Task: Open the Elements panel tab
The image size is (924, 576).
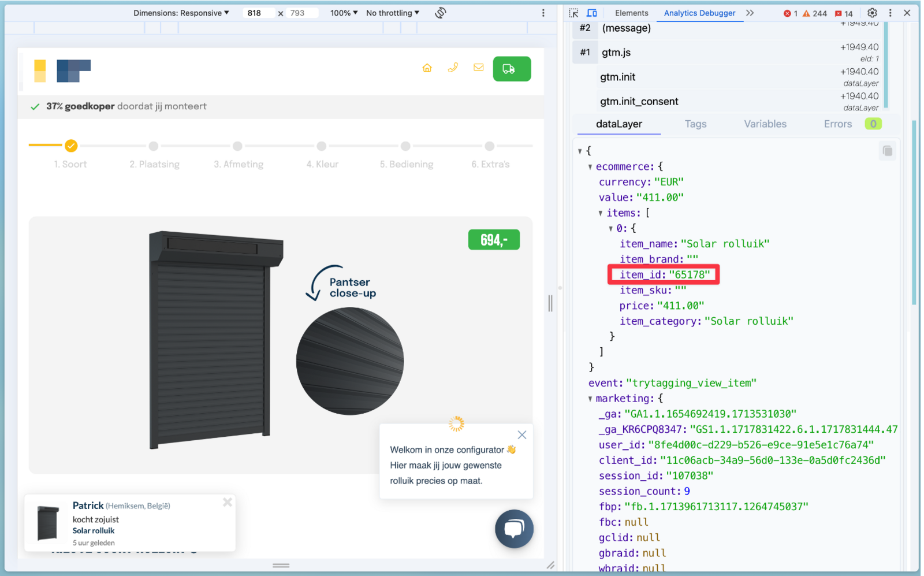Action: [631, 13]
